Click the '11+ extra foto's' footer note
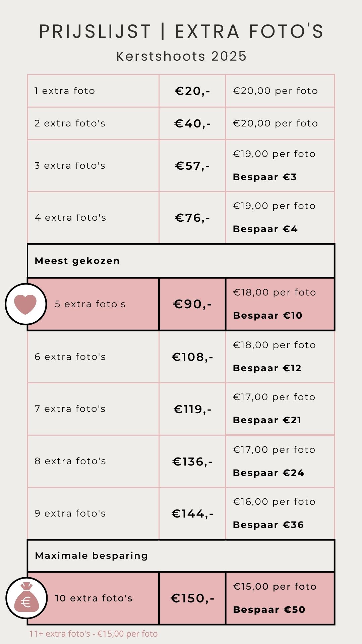 coord(93,634)
